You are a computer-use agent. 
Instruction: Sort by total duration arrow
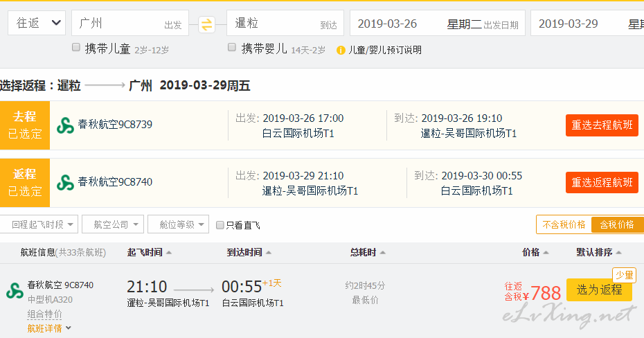382,253
